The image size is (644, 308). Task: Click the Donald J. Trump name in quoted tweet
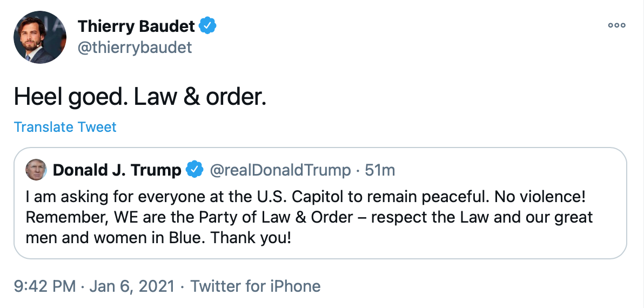tap(117, 170)
